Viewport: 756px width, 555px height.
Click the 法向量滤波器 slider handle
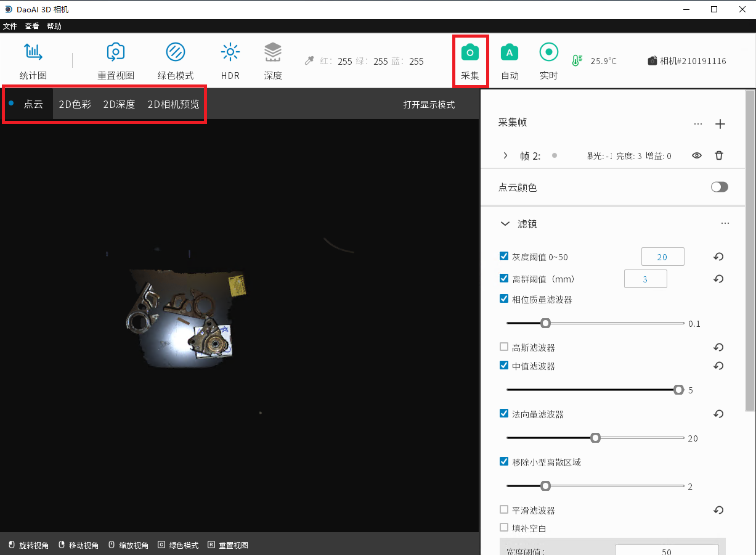coord(595,438)
